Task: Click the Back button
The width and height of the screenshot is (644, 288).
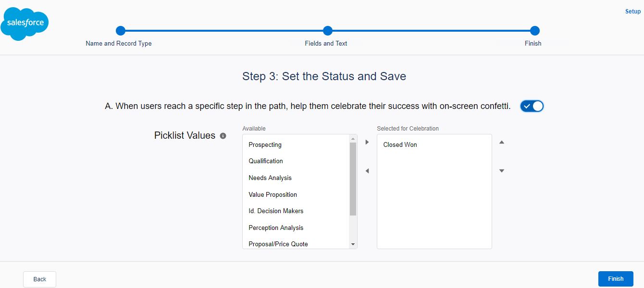Action: click(39, 279)
